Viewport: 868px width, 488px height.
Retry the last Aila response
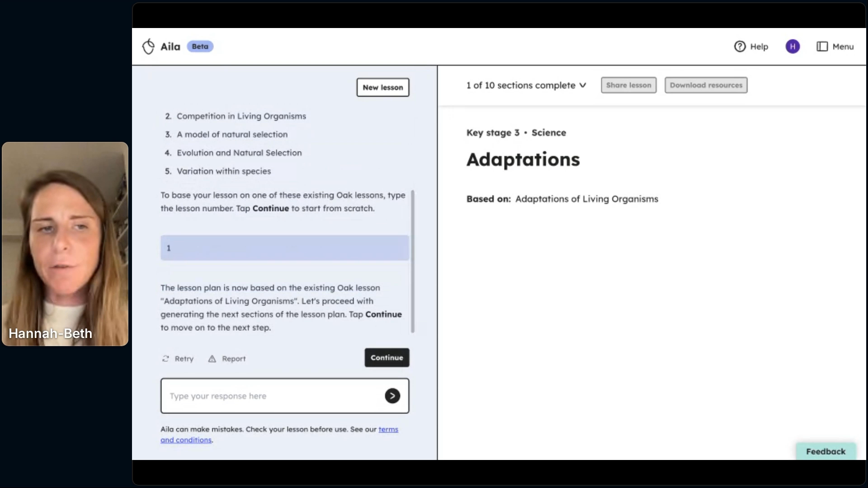[x=178, y=358]
